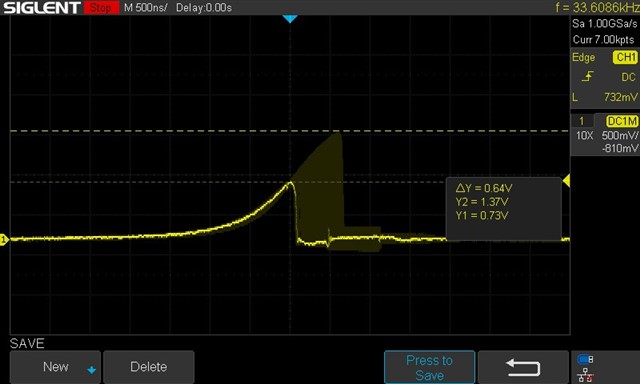640x384 pixels.
Task: Click the rising edge slope icon
Action: click(x=587, y=76)
